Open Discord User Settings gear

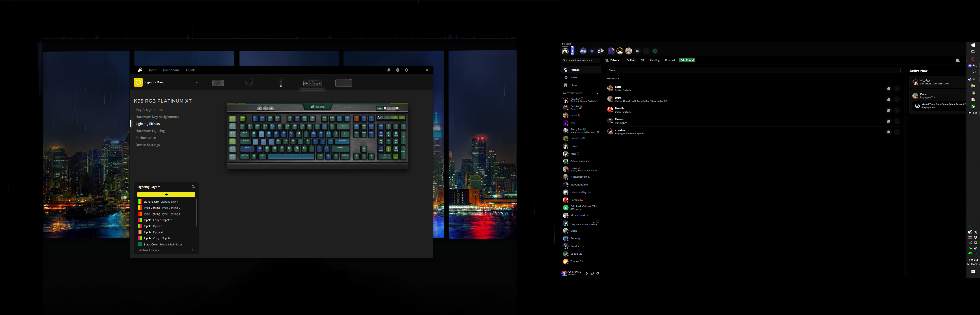(598, 273)
